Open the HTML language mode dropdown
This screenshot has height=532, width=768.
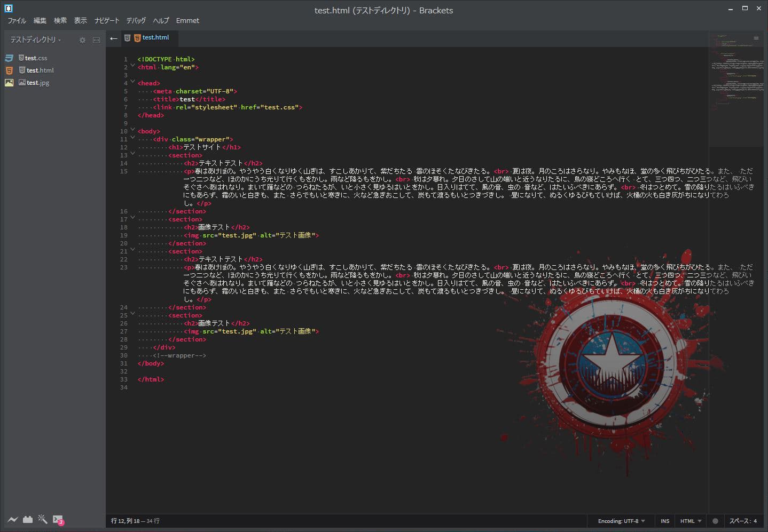point(691,521)
